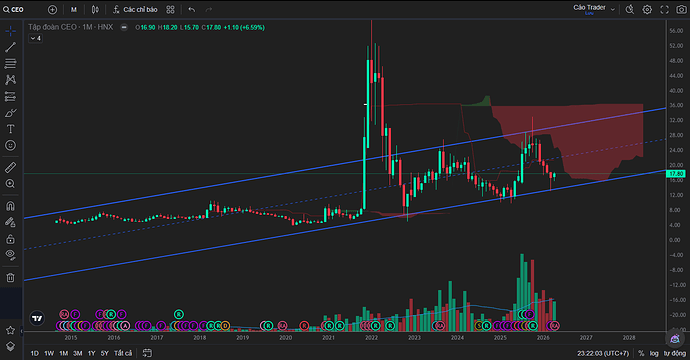Open the M timeframe interval selector
Image resolution: width=690 pixels, height=360 pixels.
[x=73, y=9]
